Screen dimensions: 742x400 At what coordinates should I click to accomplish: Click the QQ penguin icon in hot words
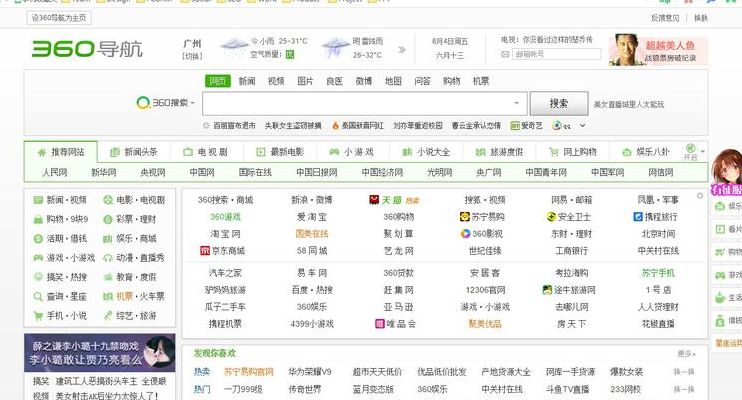pos(557,125)
